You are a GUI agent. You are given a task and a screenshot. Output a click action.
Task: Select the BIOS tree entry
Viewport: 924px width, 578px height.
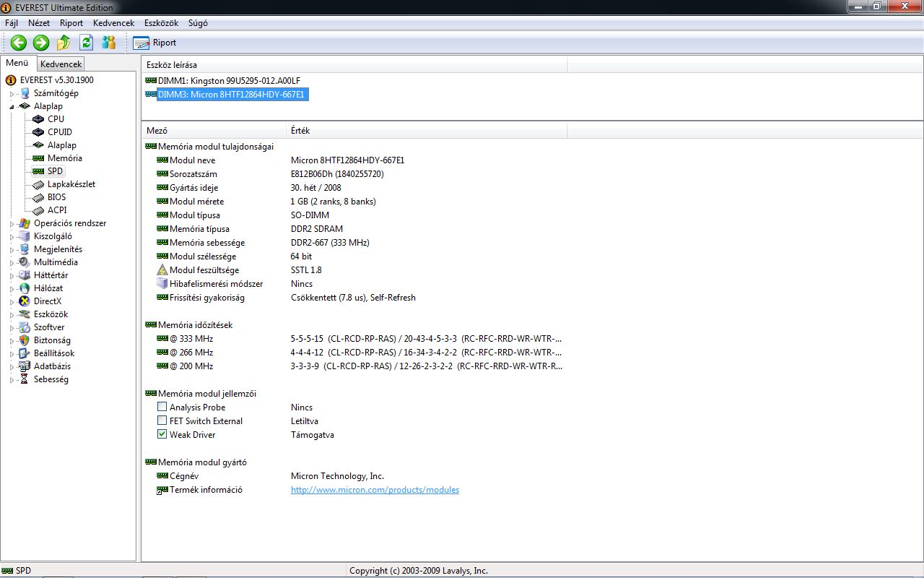click(56, 197)
